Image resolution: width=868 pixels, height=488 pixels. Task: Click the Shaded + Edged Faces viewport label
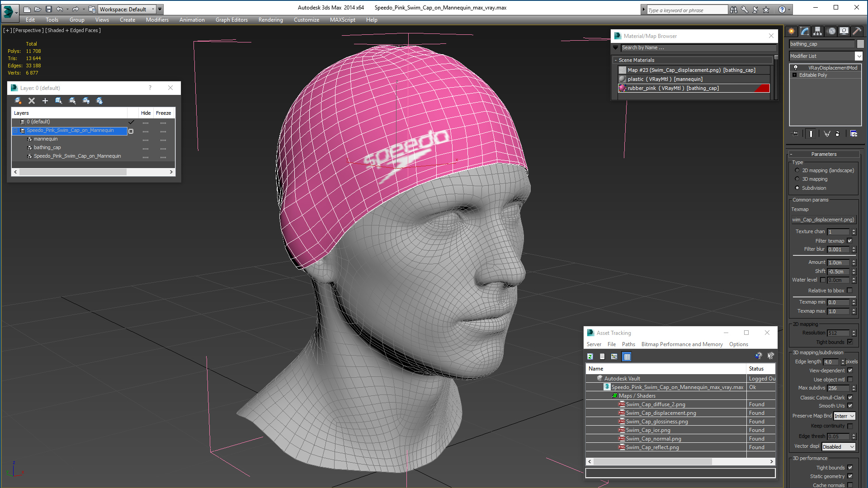tap(73, 30)
